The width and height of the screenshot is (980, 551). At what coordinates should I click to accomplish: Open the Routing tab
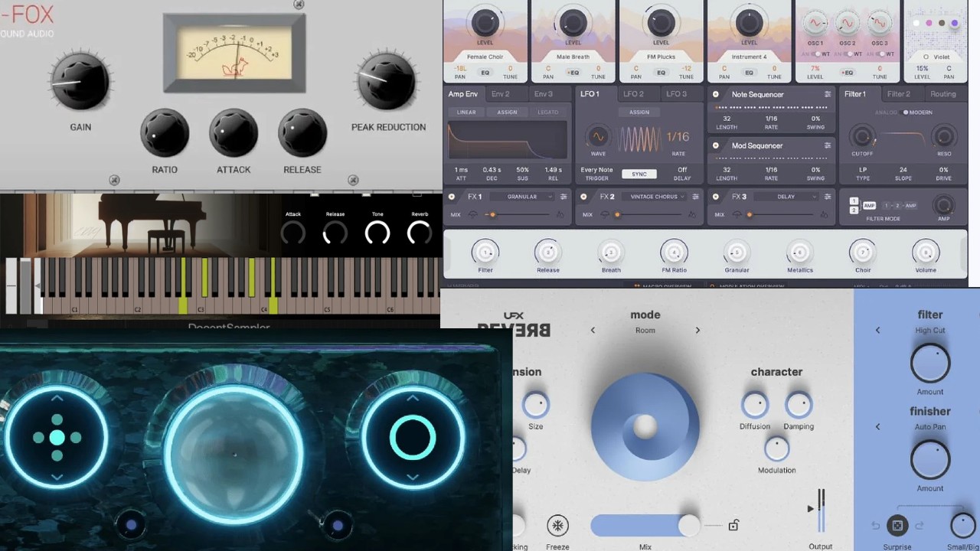click(942, 94)
